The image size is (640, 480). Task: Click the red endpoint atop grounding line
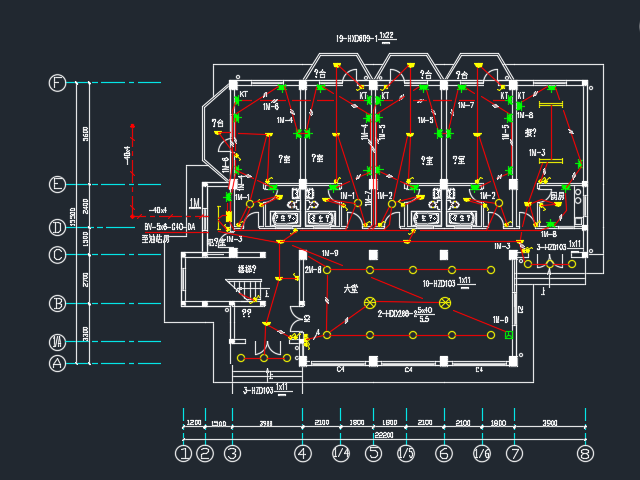pos(132,126)
